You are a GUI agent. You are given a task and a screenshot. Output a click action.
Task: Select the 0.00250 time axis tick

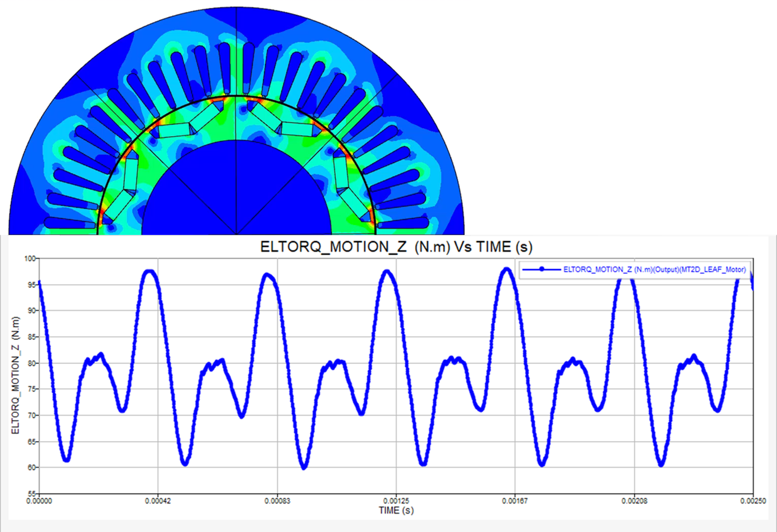tap(753, 501)
